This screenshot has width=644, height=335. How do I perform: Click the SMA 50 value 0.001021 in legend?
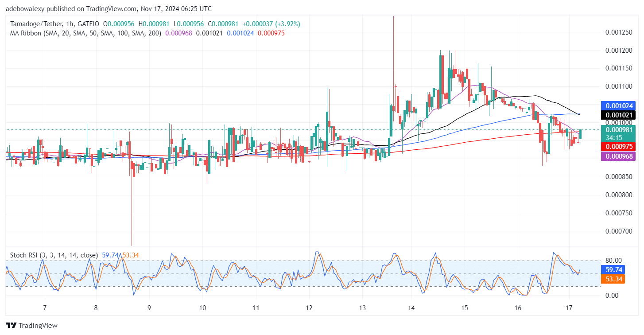(x=209, y=33)
